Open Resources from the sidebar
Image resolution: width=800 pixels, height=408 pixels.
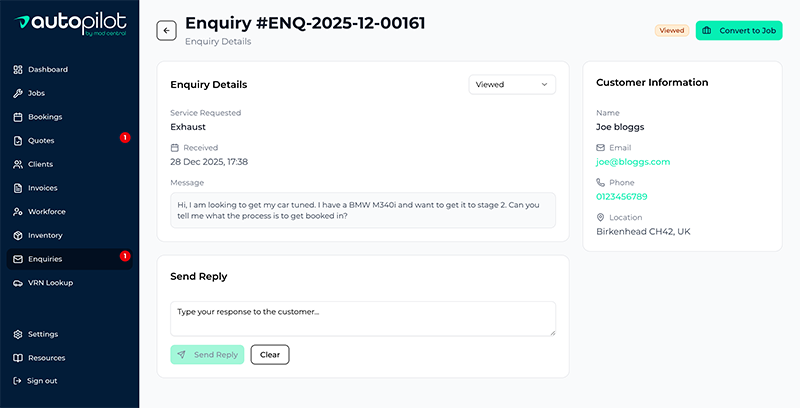point(46,358)
